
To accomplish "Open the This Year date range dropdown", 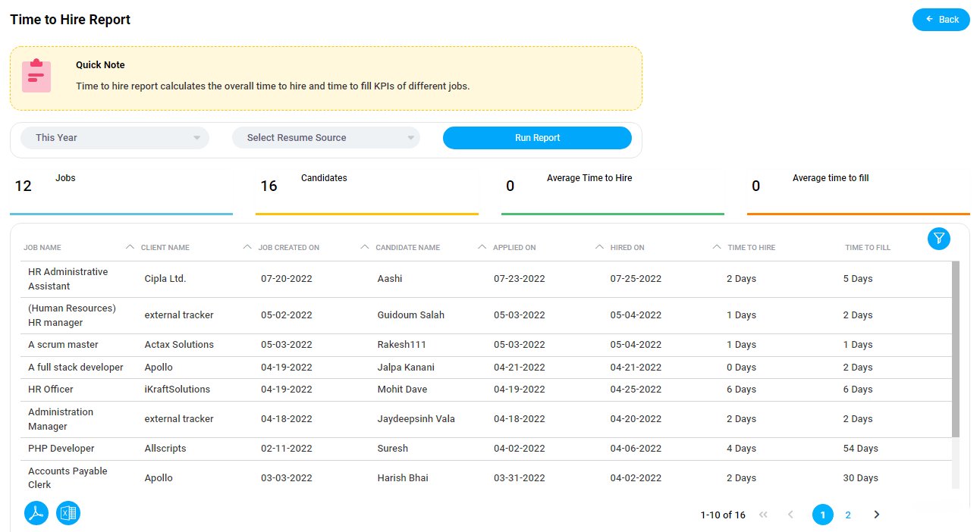I will point(115,138).
